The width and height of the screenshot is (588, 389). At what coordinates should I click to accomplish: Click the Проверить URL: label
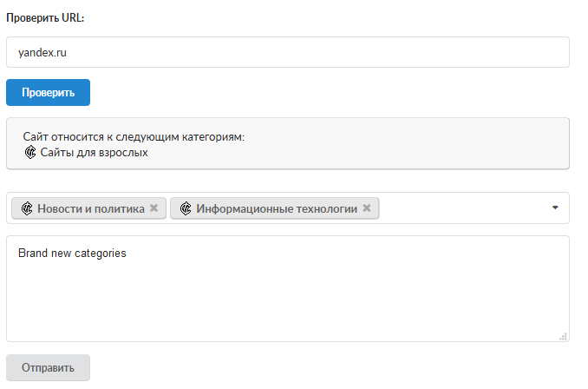click(45, 18)
